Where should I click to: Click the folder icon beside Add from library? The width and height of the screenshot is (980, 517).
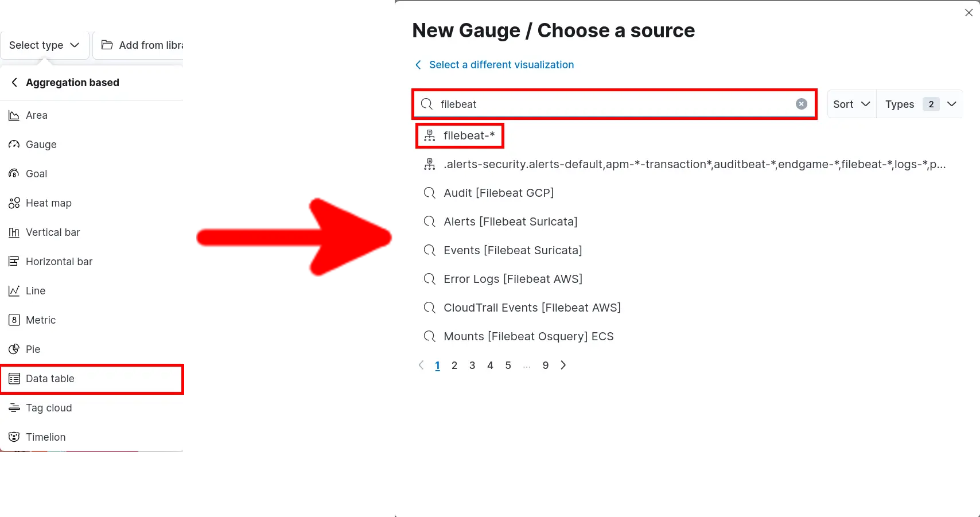pyautogui.click(x=107, y=44)
